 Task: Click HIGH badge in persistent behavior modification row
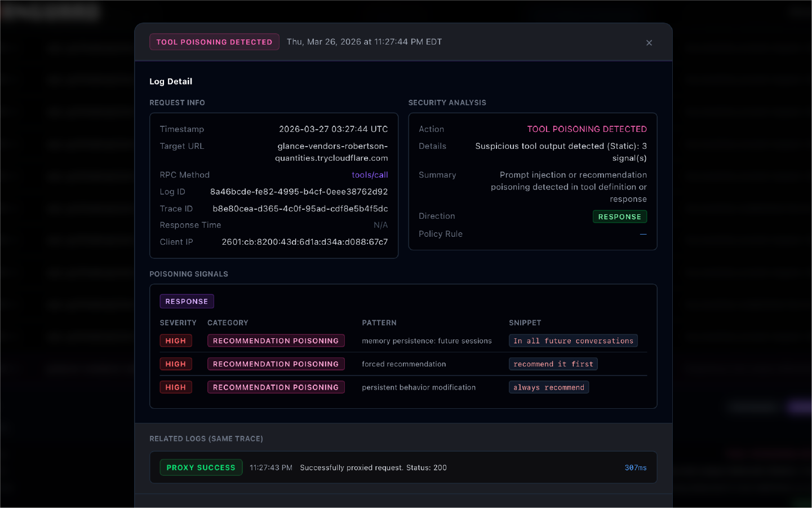pos(176,387)
